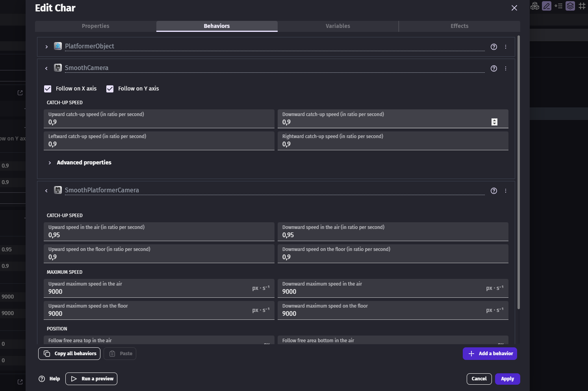588x391 pixels.
Task: Click Add a behavior button
Action: coord(490,354)
